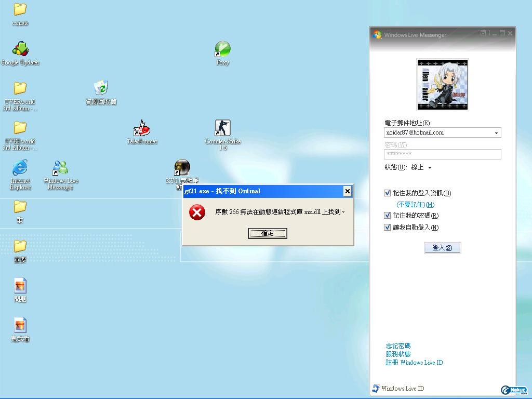Click the gt21.exe dialog title bar text
The height and width of the screenshot is (399, 532).
(222, 191)
